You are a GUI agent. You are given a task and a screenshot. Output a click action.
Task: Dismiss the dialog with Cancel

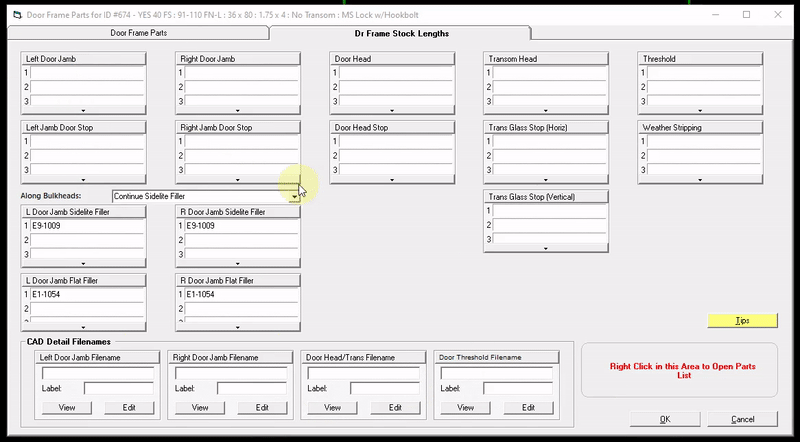tap(742, 419)
